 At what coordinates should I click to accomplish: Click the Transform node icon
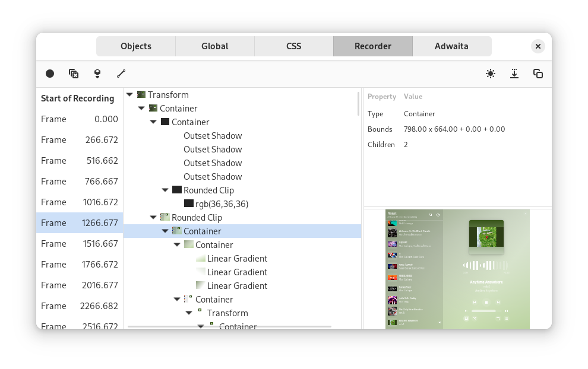(x=141, y=94)
